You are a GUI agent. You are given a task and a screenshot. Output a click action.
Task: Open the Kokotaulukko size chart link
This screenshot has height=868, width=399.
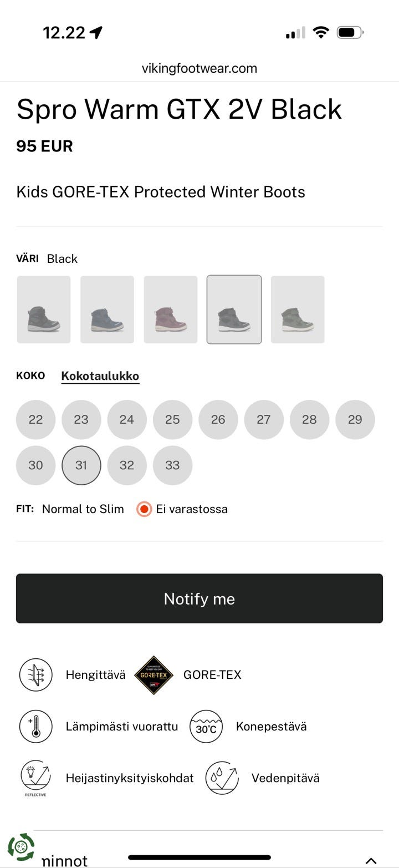100,376
